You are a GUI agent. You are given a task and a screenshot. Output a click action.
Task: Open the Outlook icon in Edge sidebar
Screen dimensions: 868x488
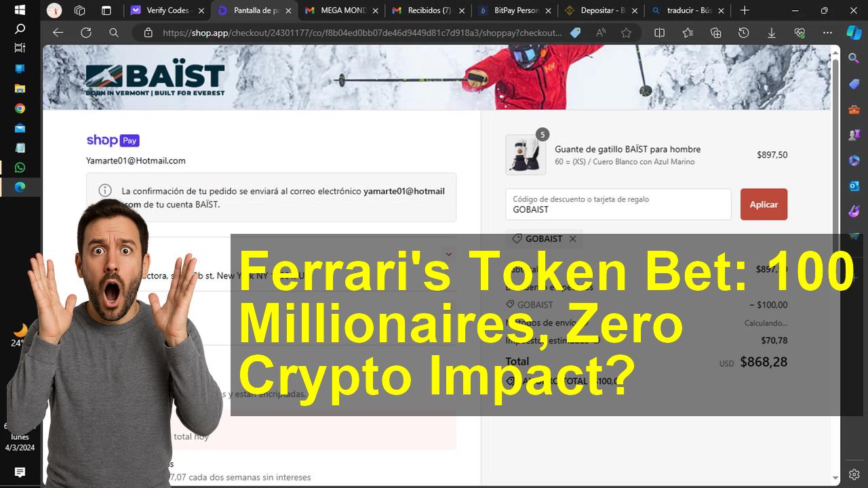(854, 186)
